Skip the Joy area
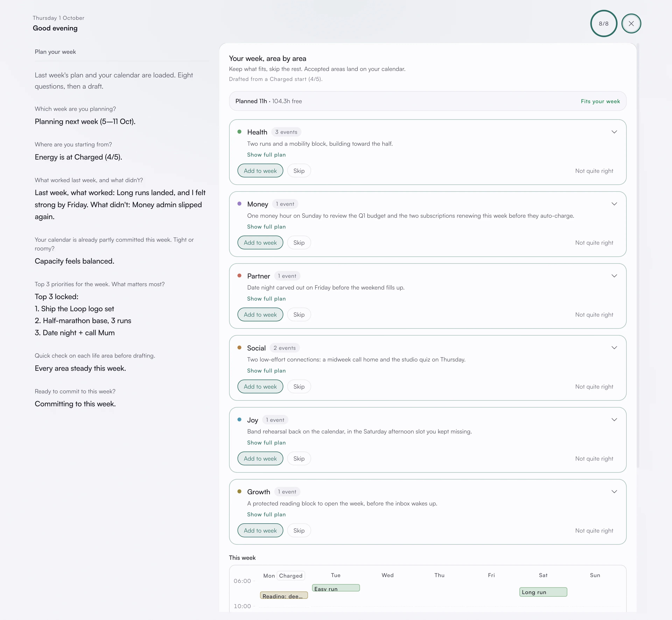 (299, 459)
